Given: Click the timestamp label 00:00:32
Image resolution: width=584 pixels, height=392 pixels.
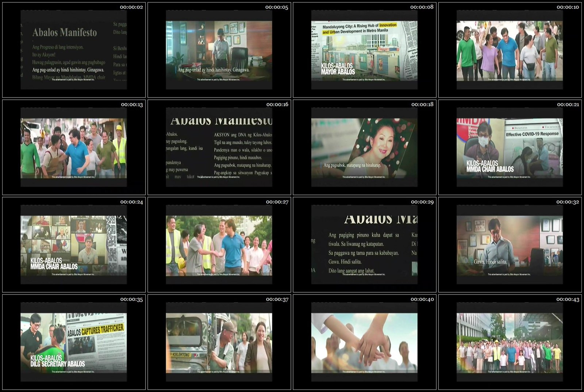Looking at the screenshot, I should coord(568,202).
